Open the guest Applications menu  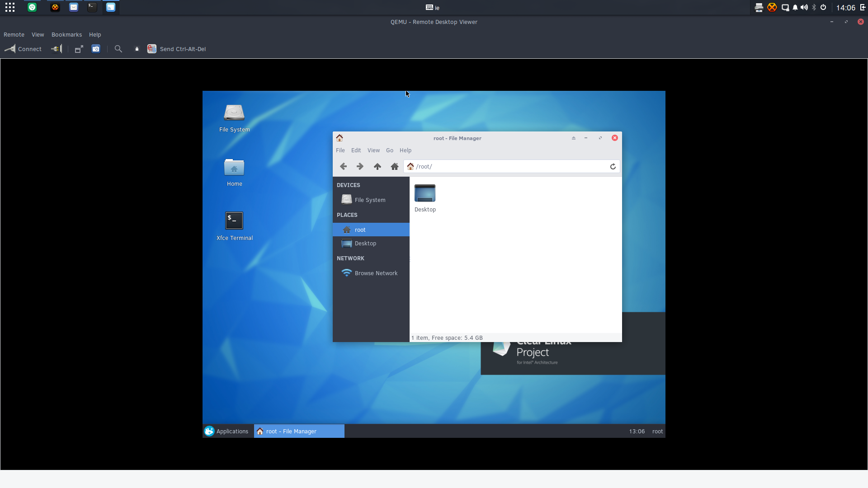click(226, 431)
